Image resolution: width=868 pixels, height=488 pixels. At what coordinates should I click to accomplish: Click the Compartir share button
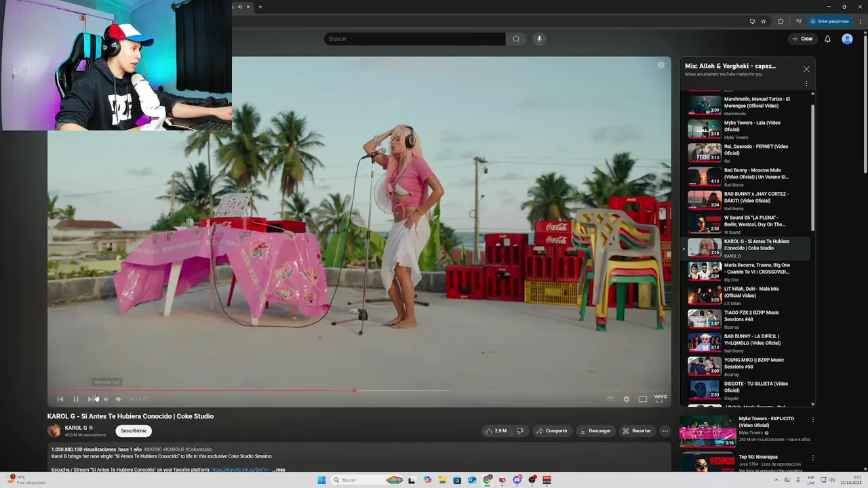(552, 430)
